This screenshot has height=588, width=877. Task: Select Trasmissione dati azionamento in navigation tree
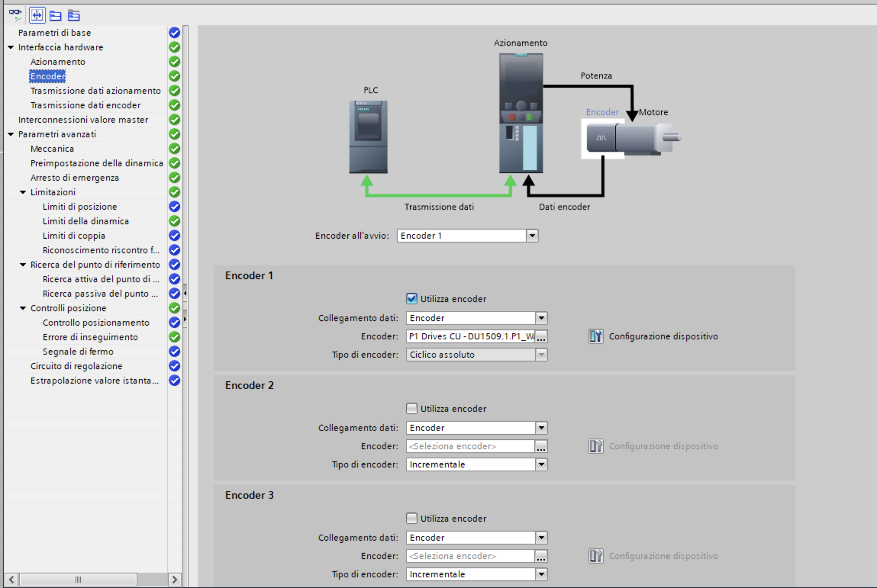(95, 91)
